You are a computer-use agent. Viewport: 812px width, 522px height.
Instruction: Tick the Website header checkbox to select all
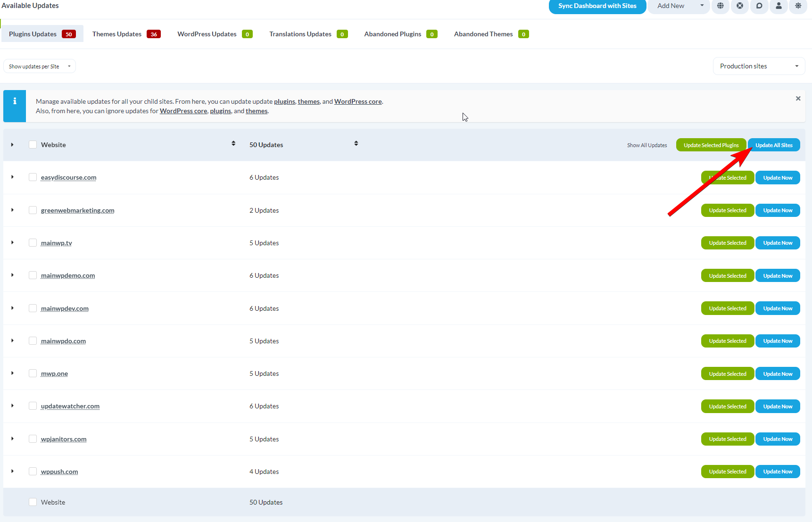(x=33, y=144)
